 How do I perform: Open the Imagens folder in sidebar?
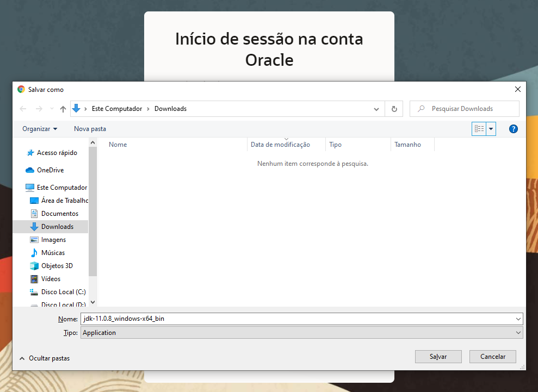click(x=54, y=239)
